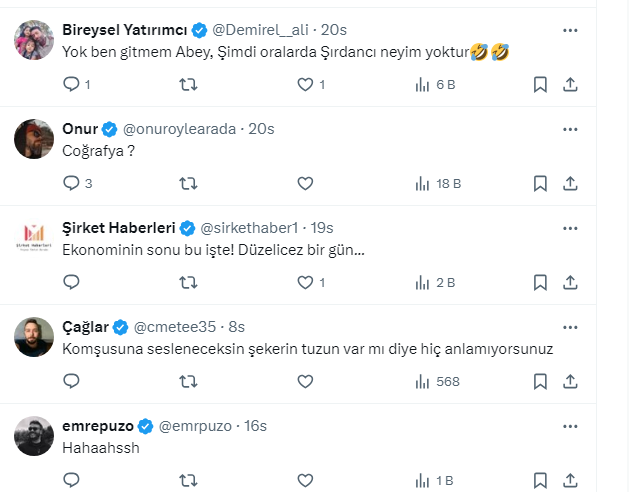
Task: Reply to emrepuzo's tweet
Action: point(71,480)
